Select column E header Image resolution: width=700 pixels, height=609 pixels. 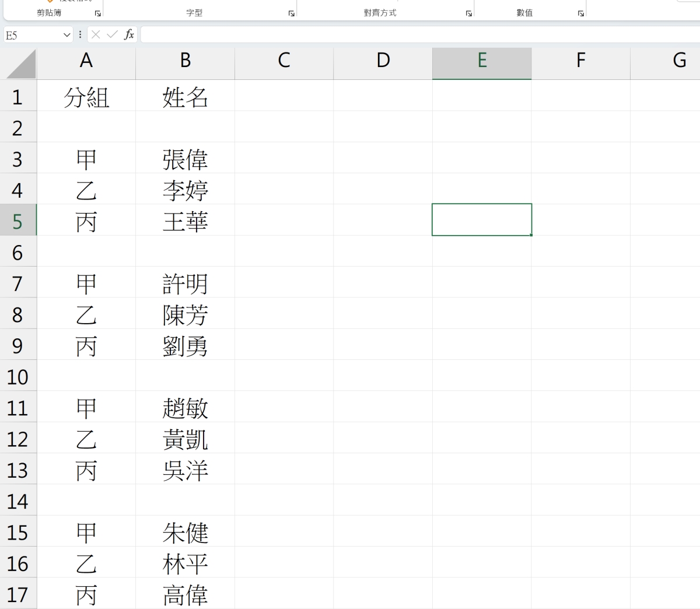[x=482, y=61]
